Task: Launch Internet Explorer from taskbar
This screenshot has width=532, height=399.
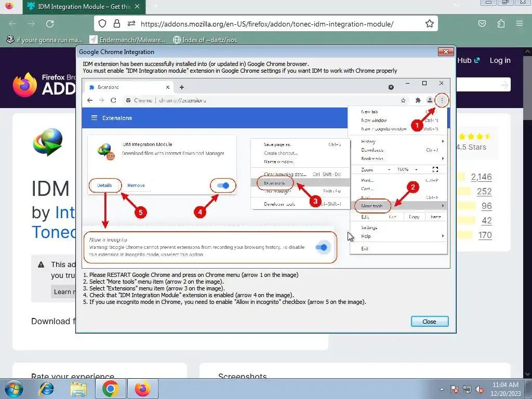Action: pyautogui.click(x=46, y=389)
